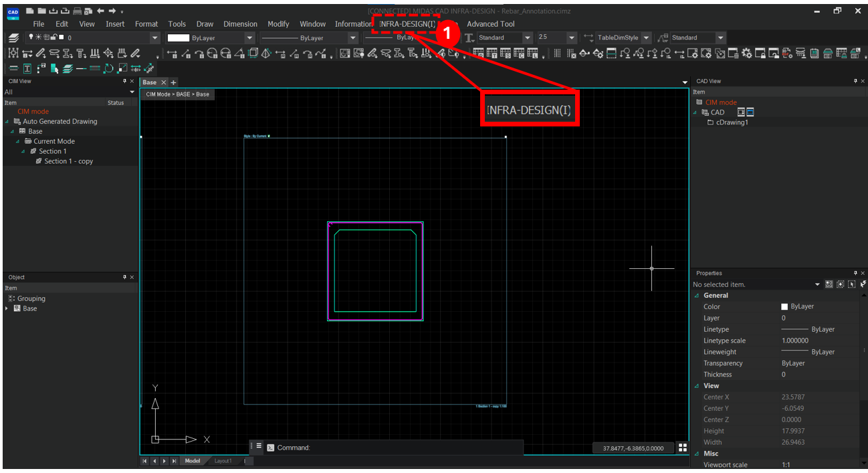Select Section 1 - copy in the CIM tree

(x=69, y=161)
